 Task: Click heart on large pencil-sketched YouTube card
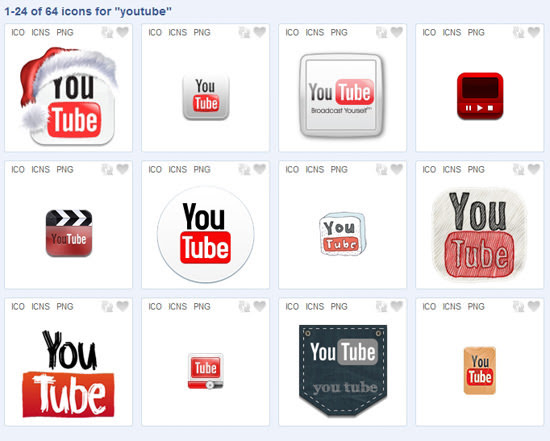[x=534, y=169]
